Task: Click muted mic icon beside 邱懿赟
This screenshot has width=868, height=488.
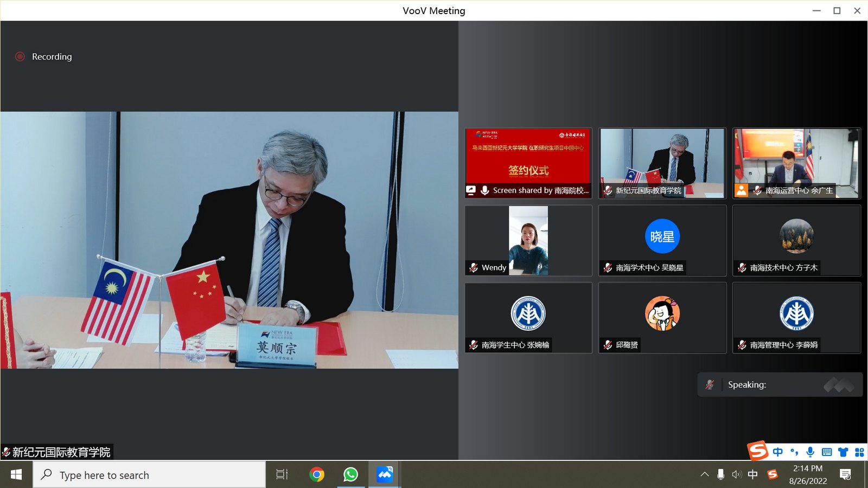Action: (608, 345)
